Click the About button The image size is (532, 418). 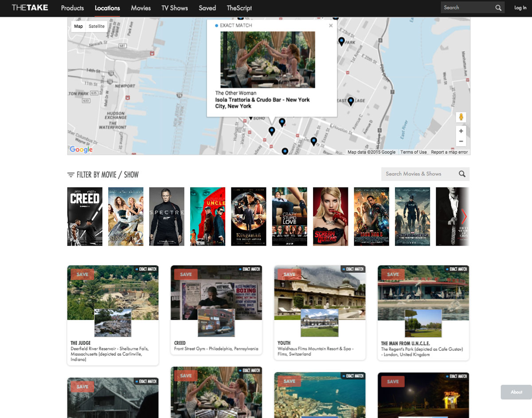tap(516, 392)
